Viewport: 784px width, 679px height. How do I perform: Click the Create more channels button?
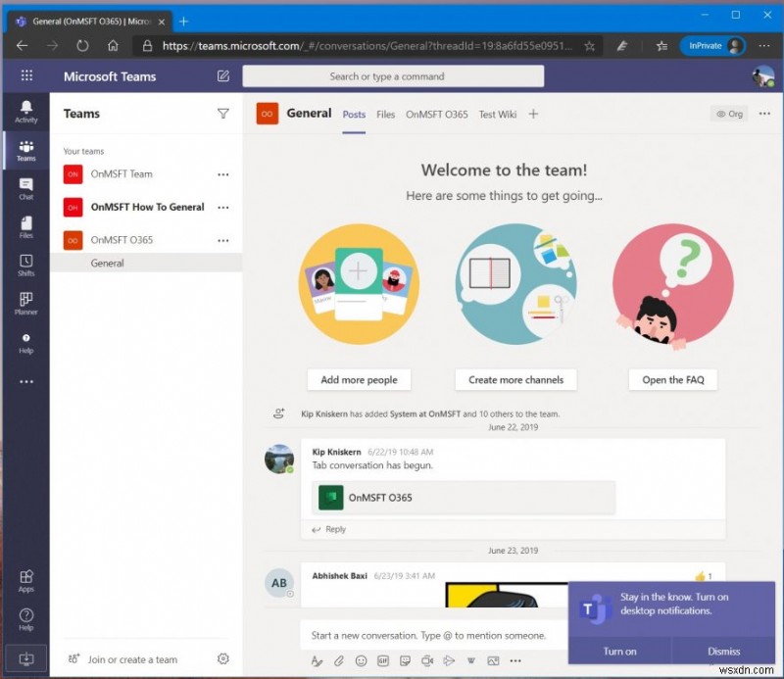[x=515, y=379]
